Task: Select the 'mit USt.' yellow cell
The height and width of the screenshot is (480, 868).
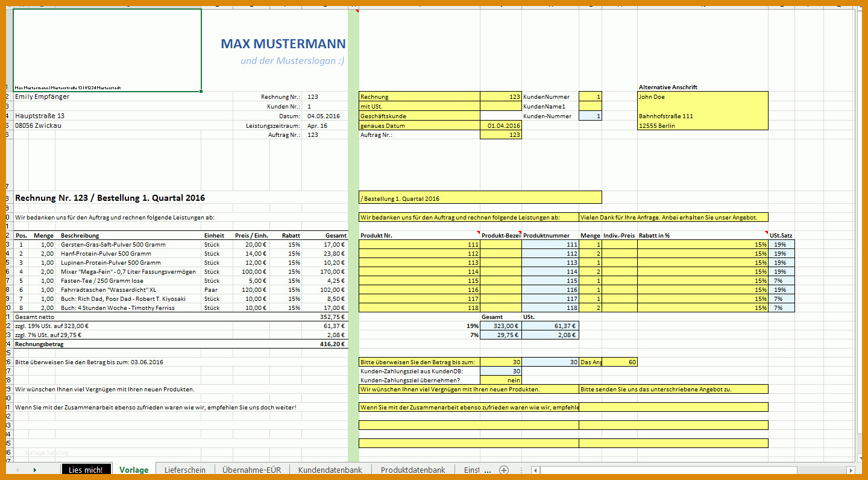Action: coord(420,106)
